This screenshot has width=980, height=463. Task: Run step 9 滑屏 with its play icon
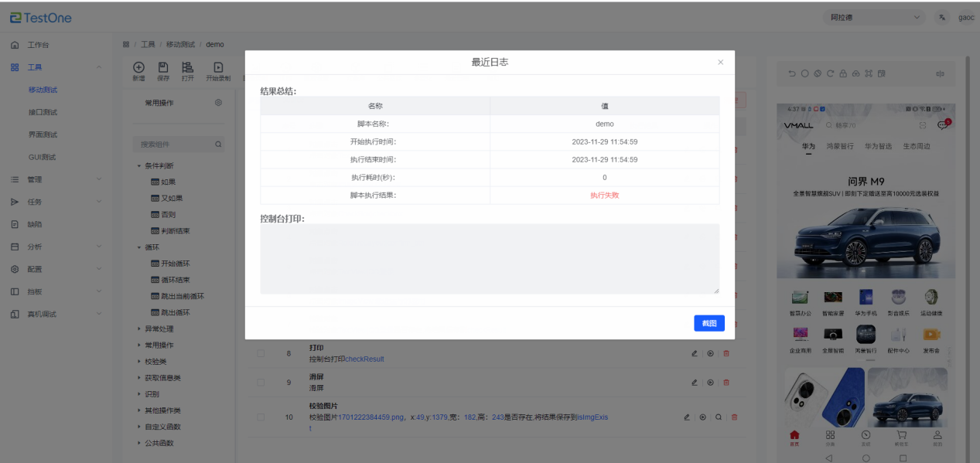tap(710, 383)
